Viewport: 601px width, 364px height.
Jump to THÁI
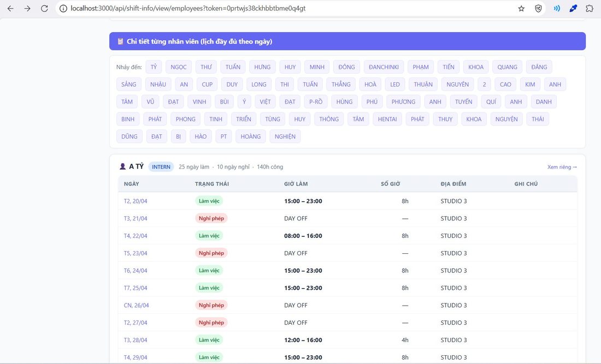tap(538, 119)
